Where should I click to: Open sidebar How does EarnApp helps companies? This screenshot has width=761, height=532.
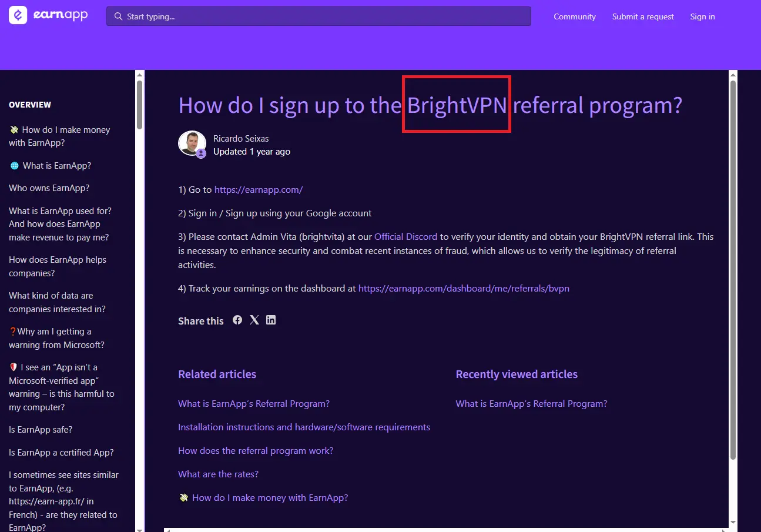[58, 266]
